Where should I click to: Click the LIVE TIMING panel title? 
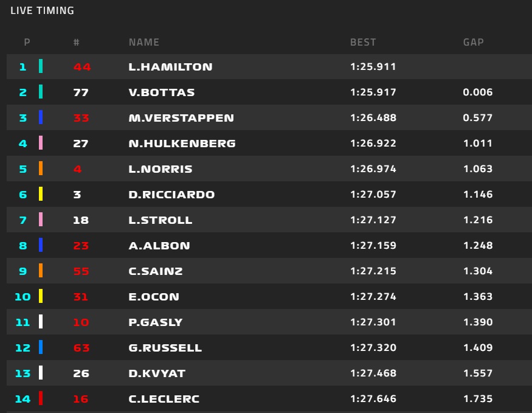[43, 10]
